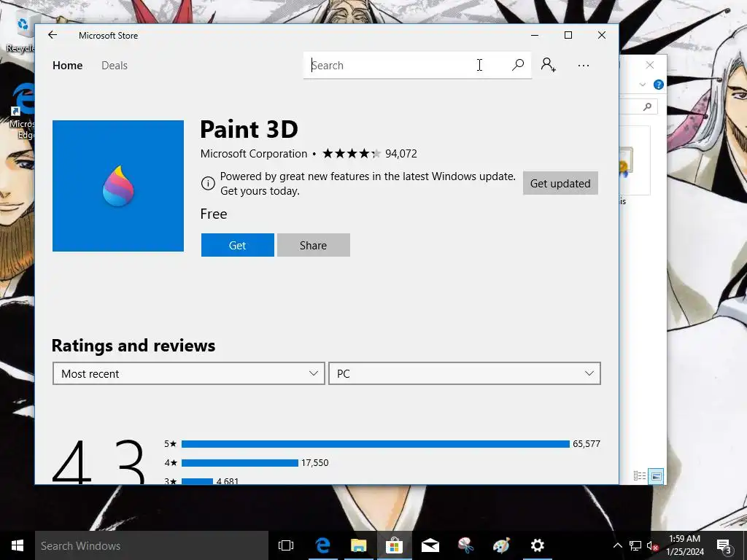Click the 94,072 ratings count
The image size is (747, 560).
click(x=401, y=154)
